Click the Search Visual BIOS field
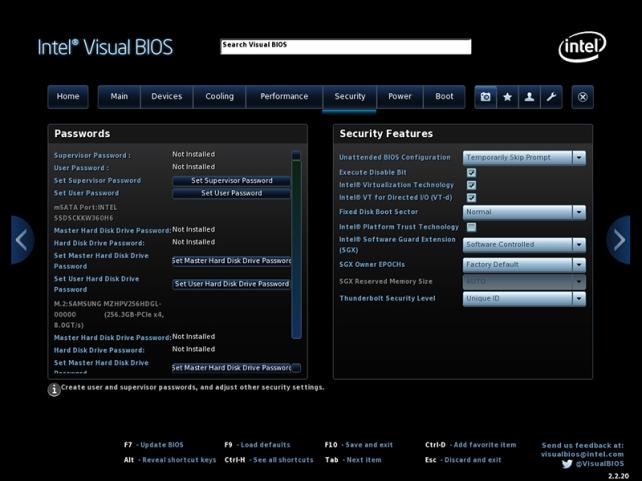Viewport: 642px width, 481px height. click(x=345, y=46)
